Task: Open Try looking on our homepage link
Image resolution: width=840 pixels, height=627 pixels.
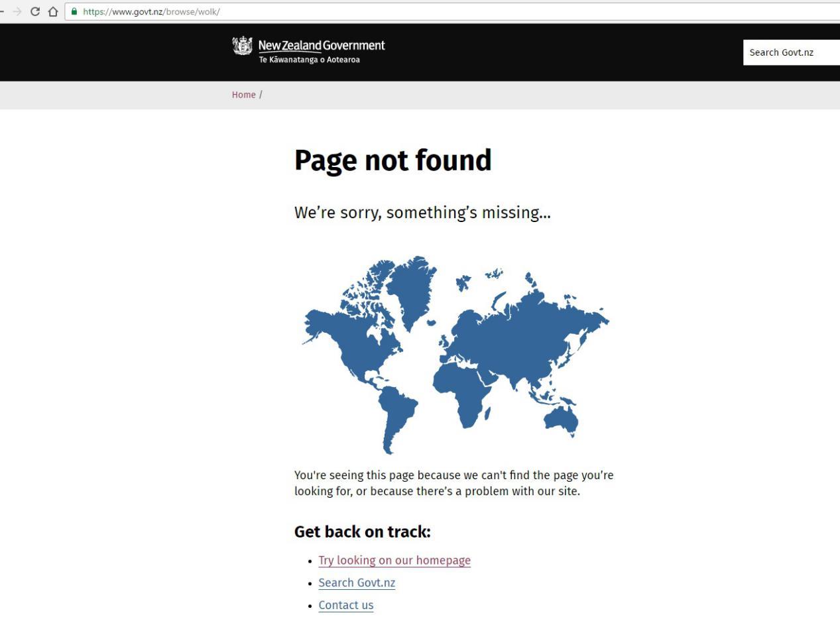Action: pos(394,560)
